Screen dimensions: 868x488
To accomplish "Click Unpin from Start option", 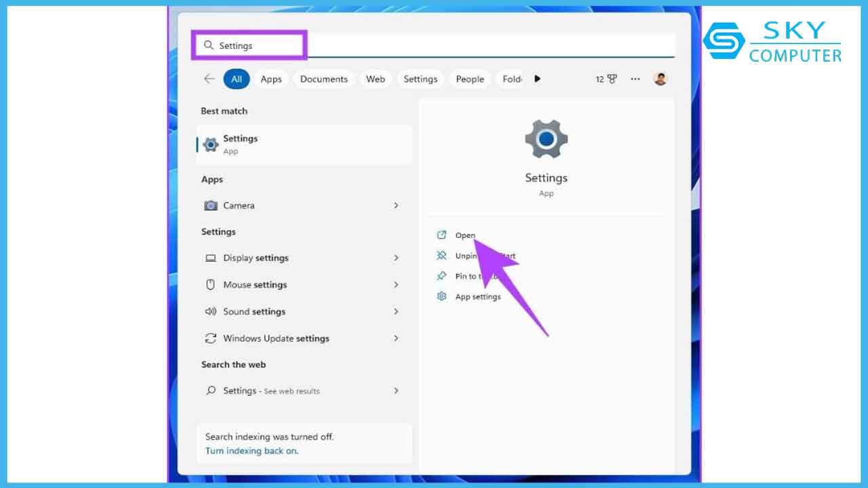I will click(x=486, y=256).
